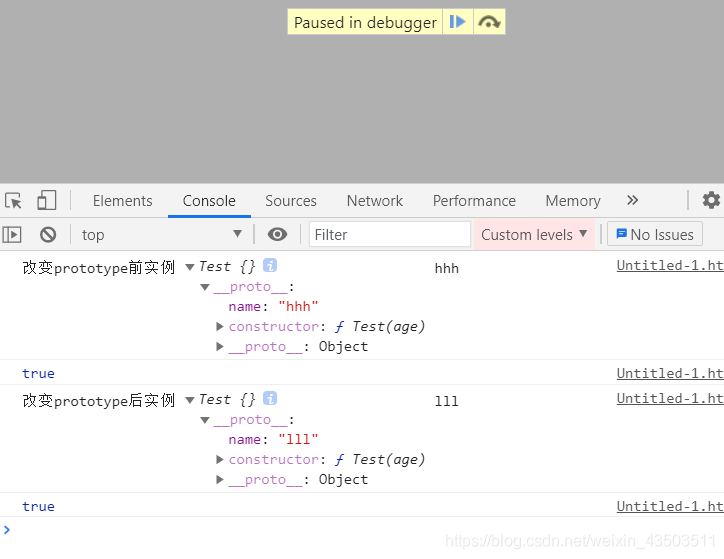
Task: Go to the Performance tab
Action: 474,201
